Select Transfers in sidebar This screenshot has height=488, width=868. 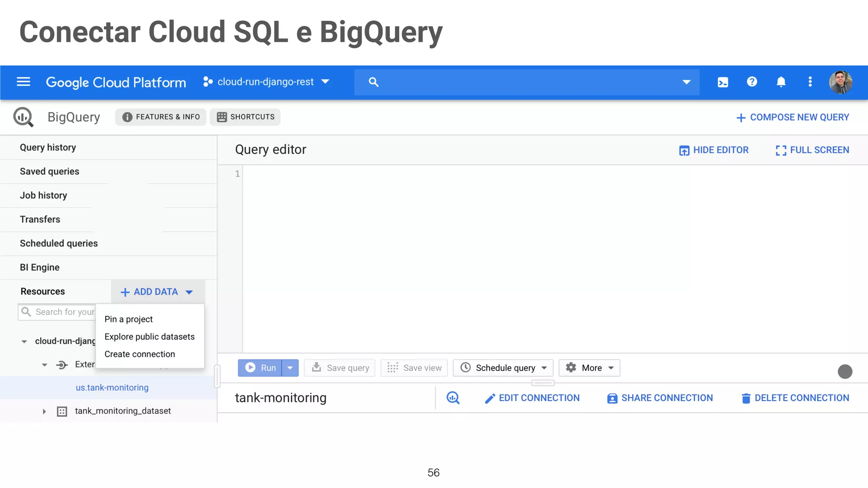[108, 219]
